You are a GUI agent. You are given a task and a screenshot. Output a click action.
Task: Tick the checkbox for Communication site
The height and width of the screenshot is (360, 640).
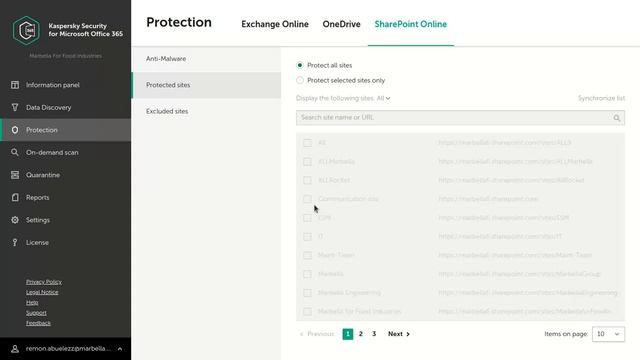coord(307,199)
